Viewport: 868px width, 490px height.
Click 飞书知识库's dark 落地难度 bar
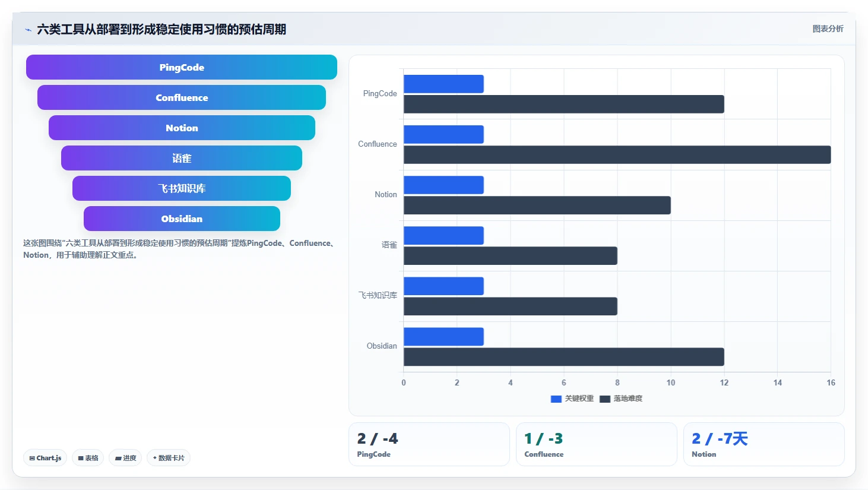point(511,306)
